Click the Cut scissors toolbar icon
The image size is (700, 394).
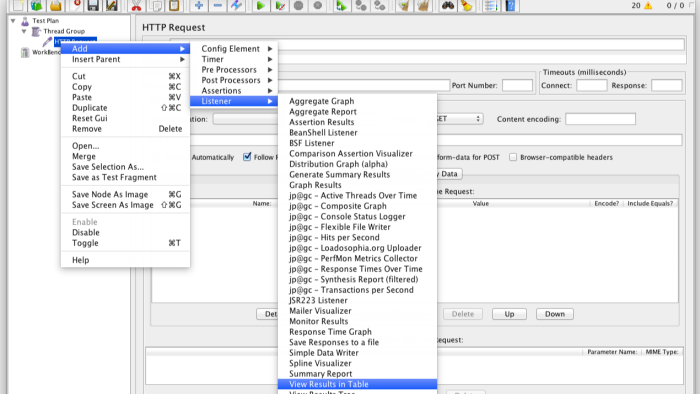[x=136, y=5]
